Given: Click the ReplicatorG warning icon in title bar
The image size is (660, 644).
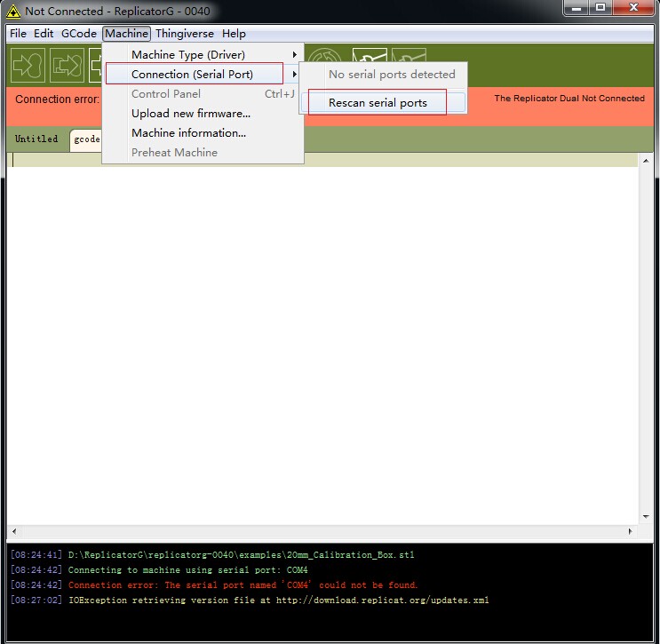Looking at the screenshot, I should click(x=13, y=12).
